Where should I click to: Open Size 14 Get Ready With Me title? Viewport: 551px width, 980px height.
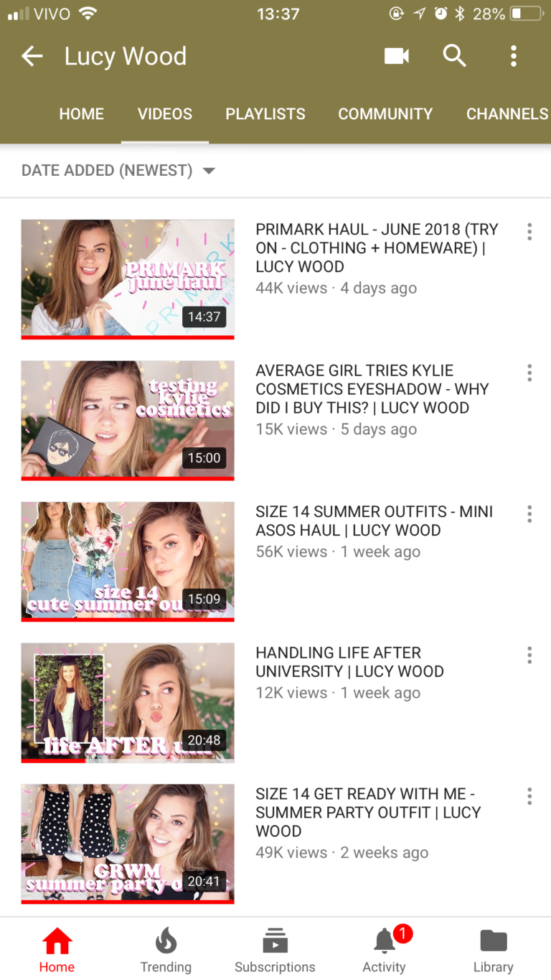pos(369,812)
